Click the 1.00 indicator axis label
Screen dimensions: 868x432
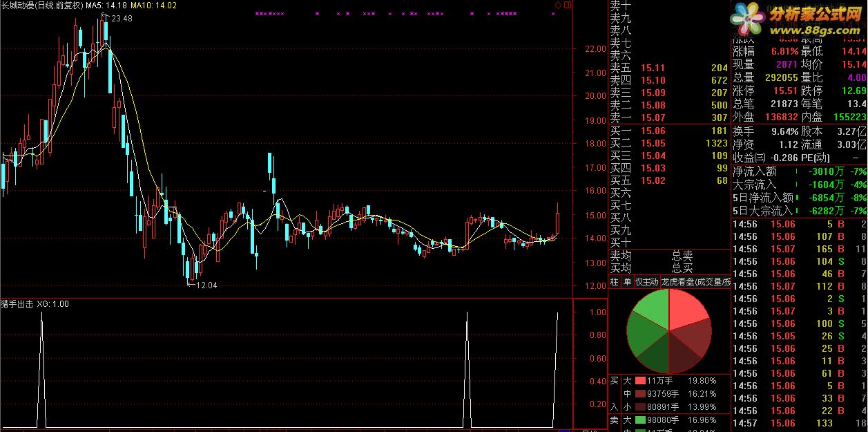coord(598,312)
